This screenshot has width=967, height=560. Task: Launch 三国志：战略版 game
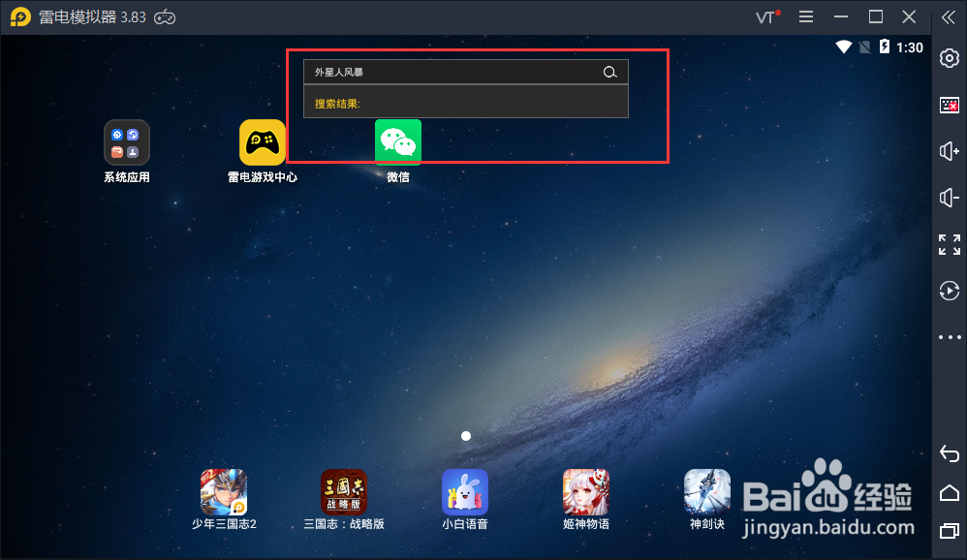(x=344, y=491)
